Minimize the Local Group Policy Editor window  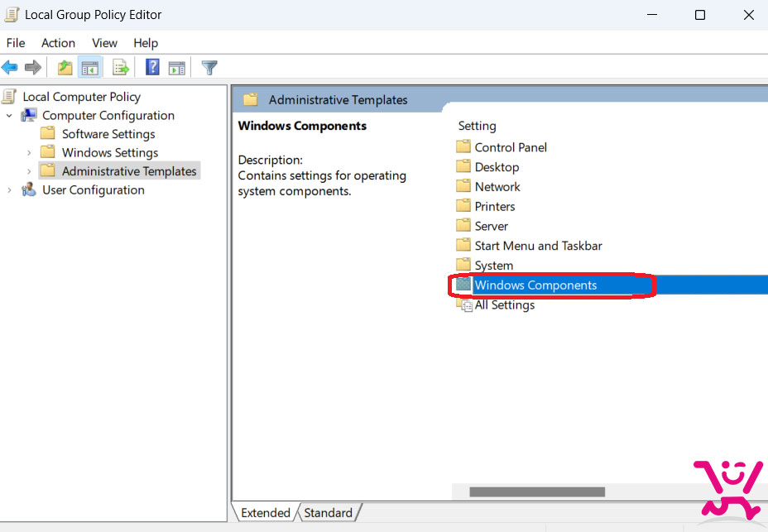tap(652, 15)
